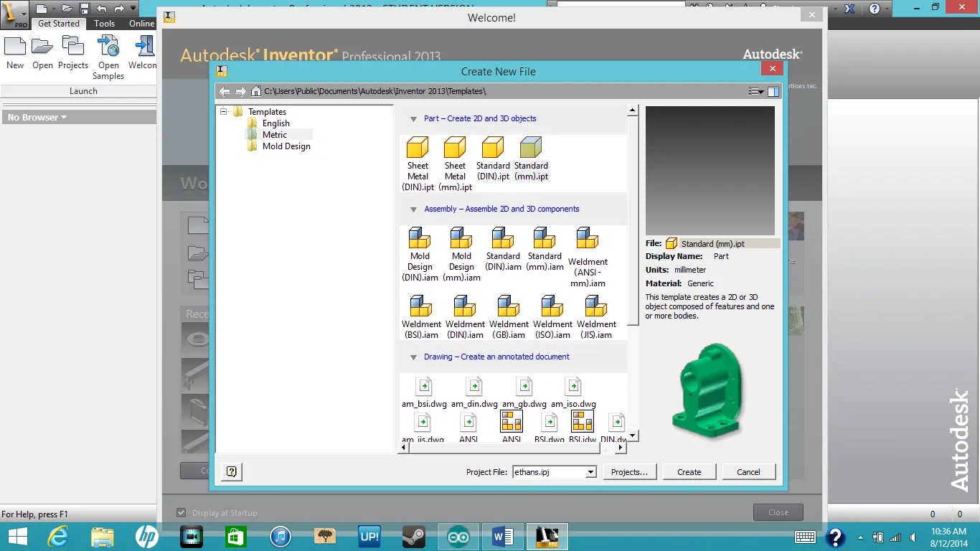The image size is (980, 551).
Task: Pick Standard (DIN).iam assembly template
Action: pos(503,249)
